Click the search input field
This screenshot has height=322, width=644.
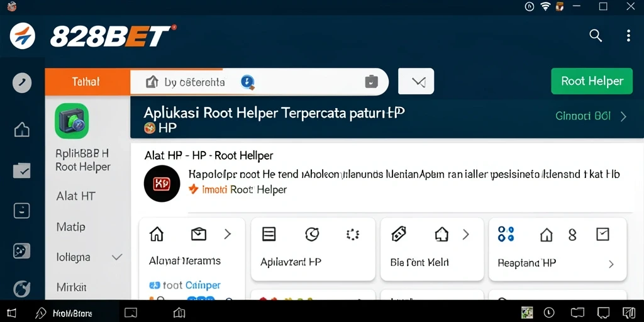259,82
